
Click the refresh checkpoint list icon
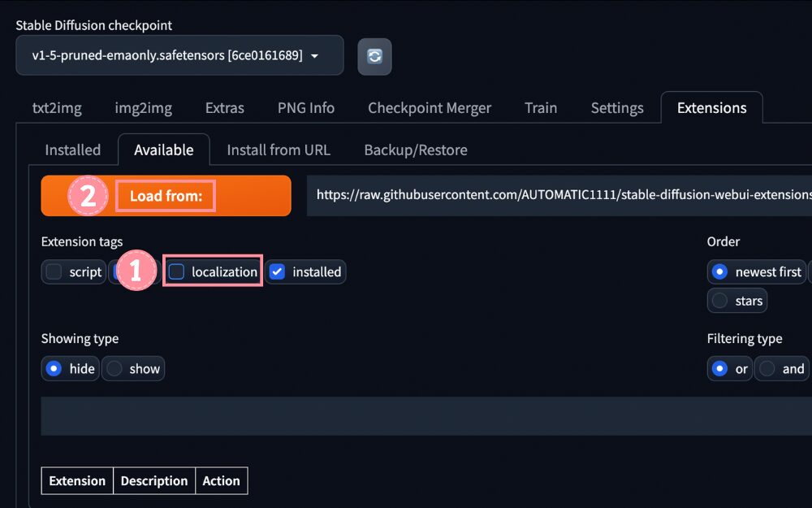(374, 56)
